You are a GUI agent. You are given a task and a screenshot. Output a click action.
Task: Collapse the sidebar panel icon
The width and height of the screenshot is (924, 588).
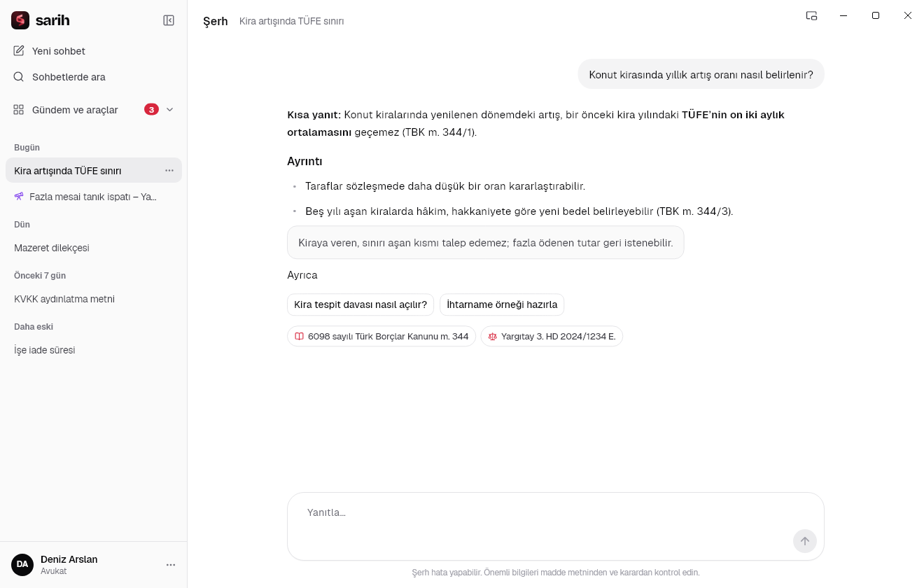click(169, 20)
